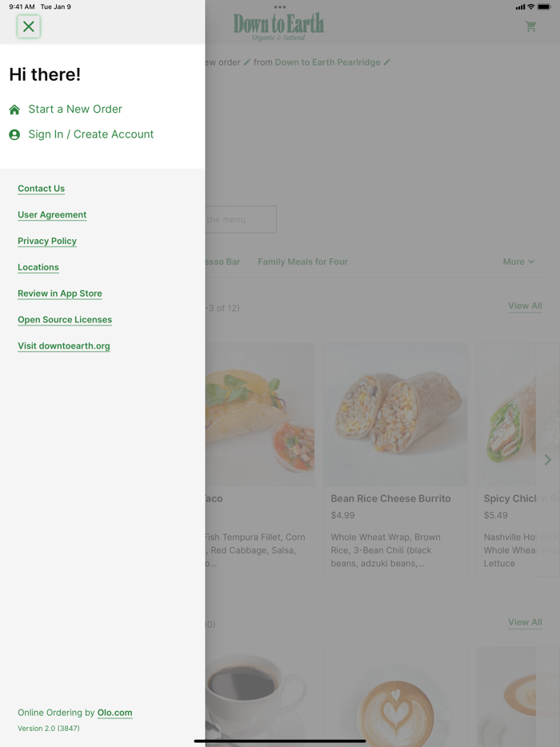Image resolution: width=560 pixels, height=747 pixels.
Task: Select Family Meals for Four tab
Action: [x=302, y=262]
